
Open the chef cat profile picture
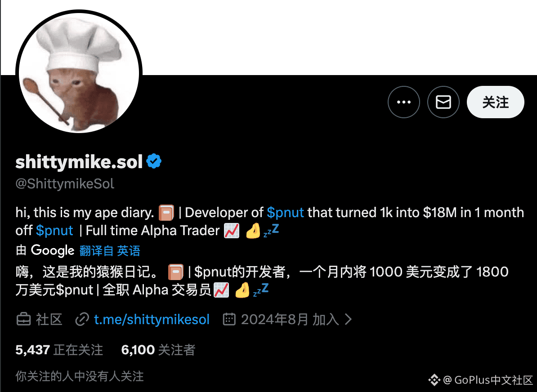coord(79,72)
